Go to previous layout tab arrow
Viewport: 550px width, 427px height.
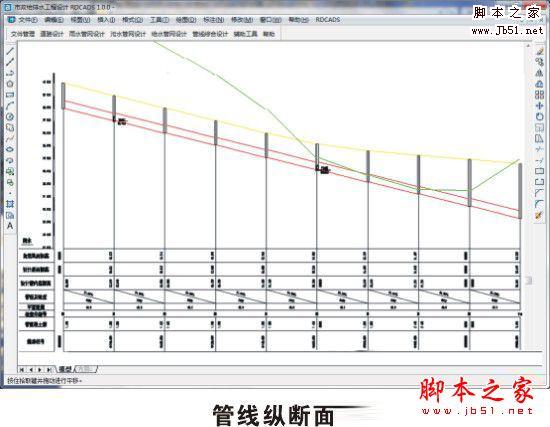click(x=31, y=369)
